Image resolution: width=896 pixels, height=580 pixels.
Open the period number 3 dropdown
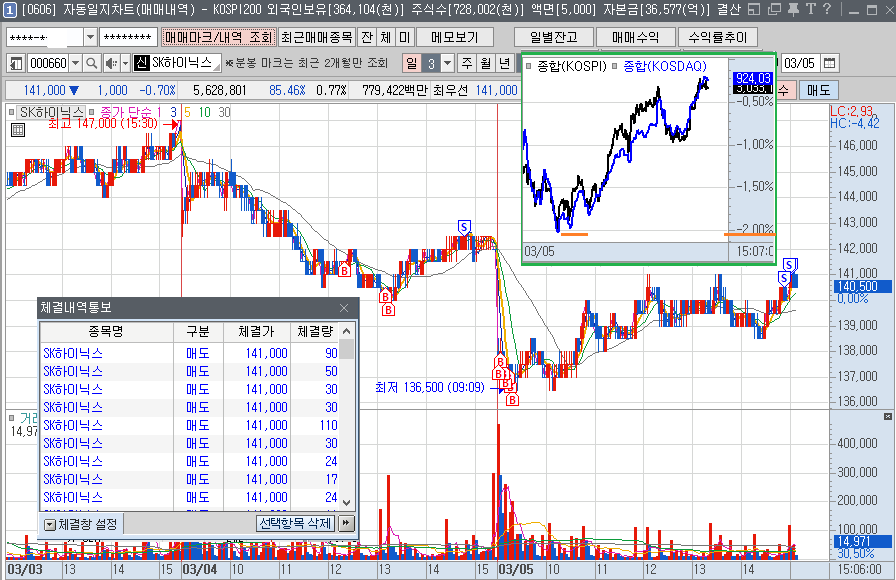[447, 63]
